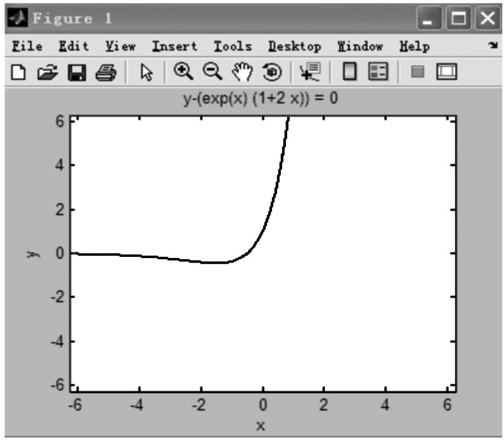Select the Zoom In magnifier tool
This screenshot has width=504, height=443.
click(183, 71)
